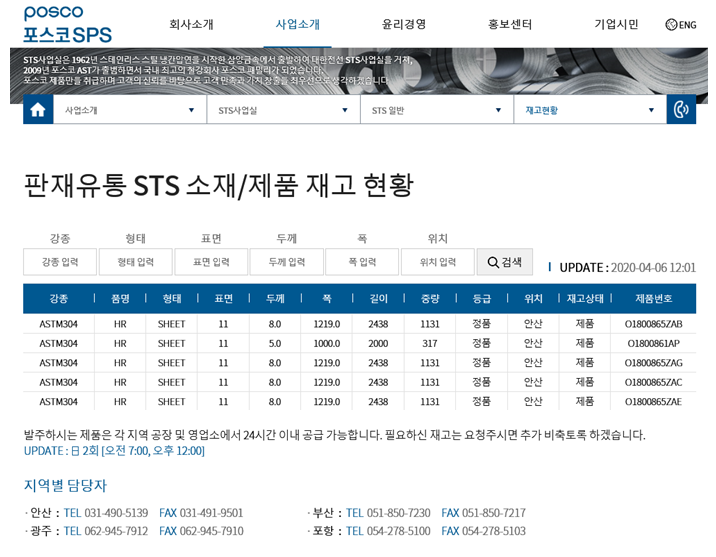Expand the 재고현황 dropdown
The width and height of the screenshot is (716, 557).
[590, 110]
